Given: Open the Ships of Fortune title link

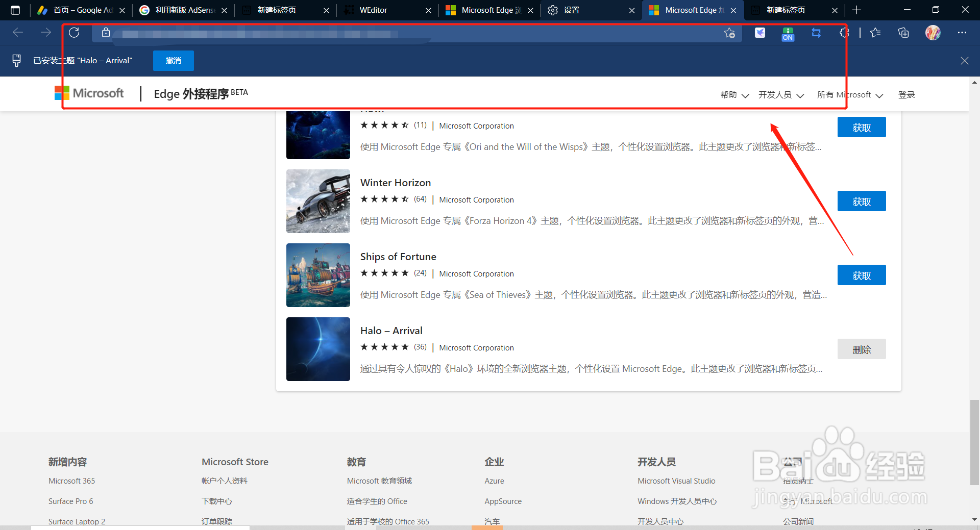Looking at the screenshot, I should (398, 257).
